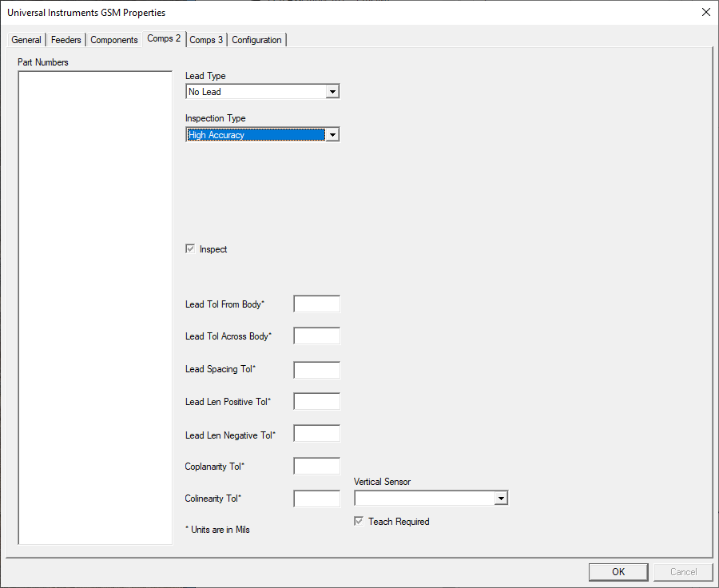Open the Configuration tab

(x=256, y=39)
